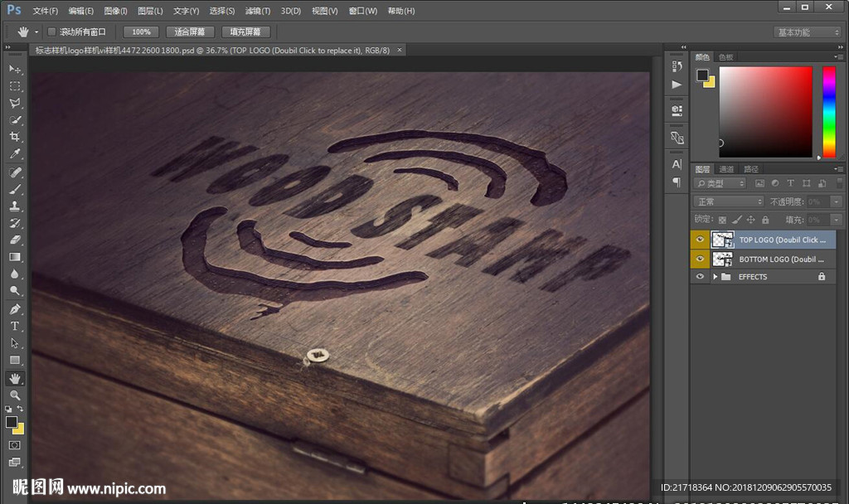Select the Eraser tool

point(15,240)
